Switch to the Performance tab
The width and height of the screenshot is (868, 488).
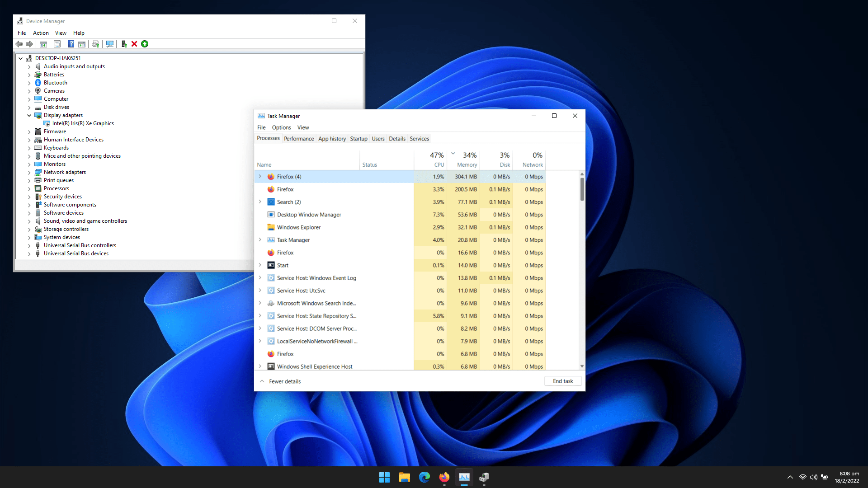[298, 139]
